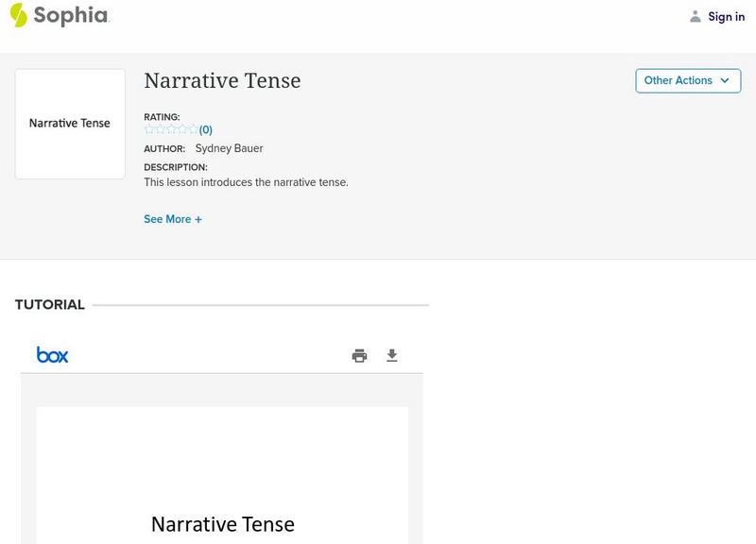Viewport: 756px width, 544px height.
Task: Click the box logo in the viewer
Action: point(52,355)
